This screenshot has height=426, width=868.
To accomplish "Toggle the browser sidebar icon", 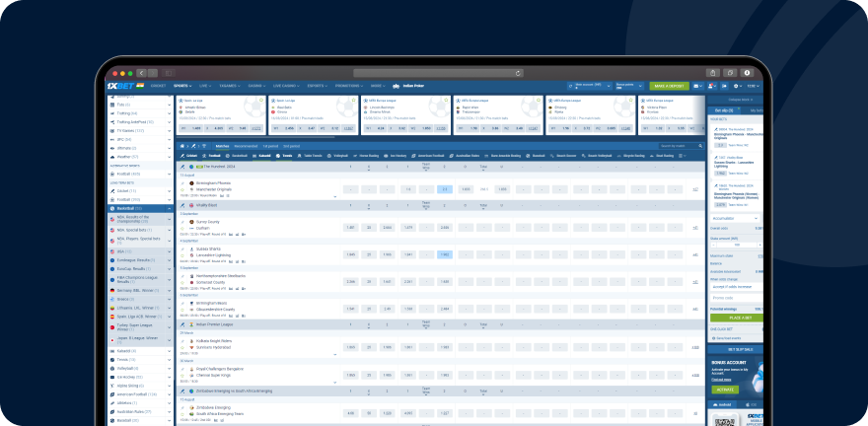I will [169, 73].
